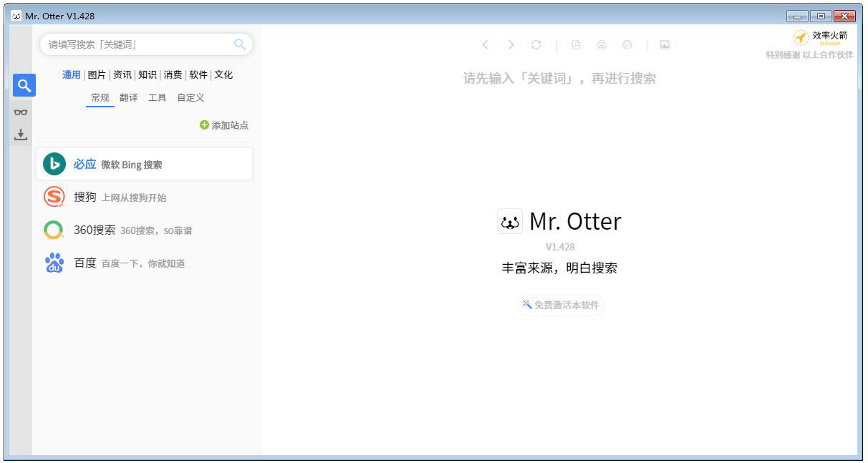The image size is (868, 463).
Task: Switch to the 翻译 tab
Action: pos(129,98)
